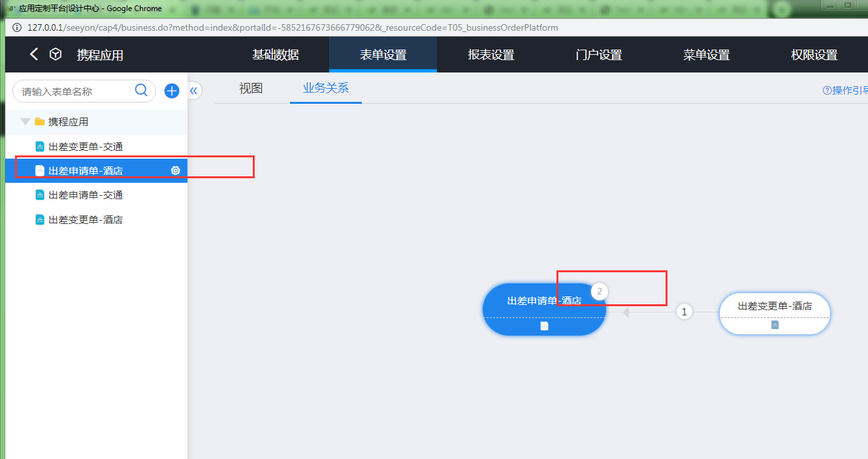Open 报表设置 menu
The width and height of the screenshot is (868, 459).
(491, 55)
